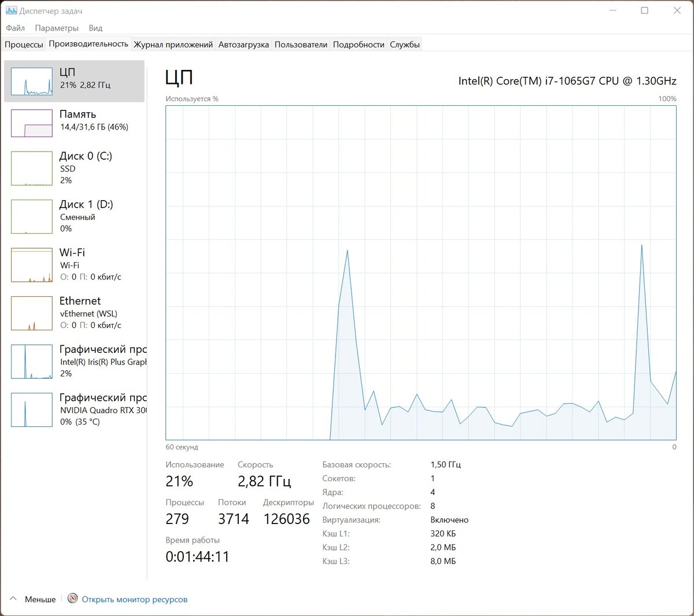Click the resource monitor icon
This screenshot has height=616, width=694.
click(72, 598)
